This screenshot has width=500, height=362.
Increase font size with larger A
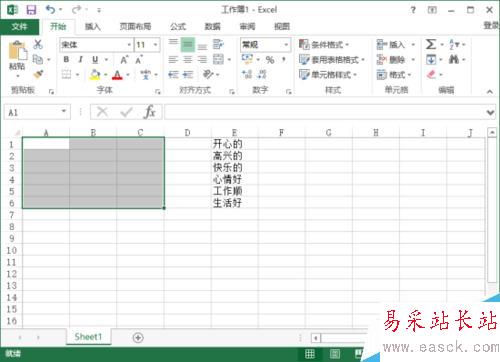tap(124, 60)
